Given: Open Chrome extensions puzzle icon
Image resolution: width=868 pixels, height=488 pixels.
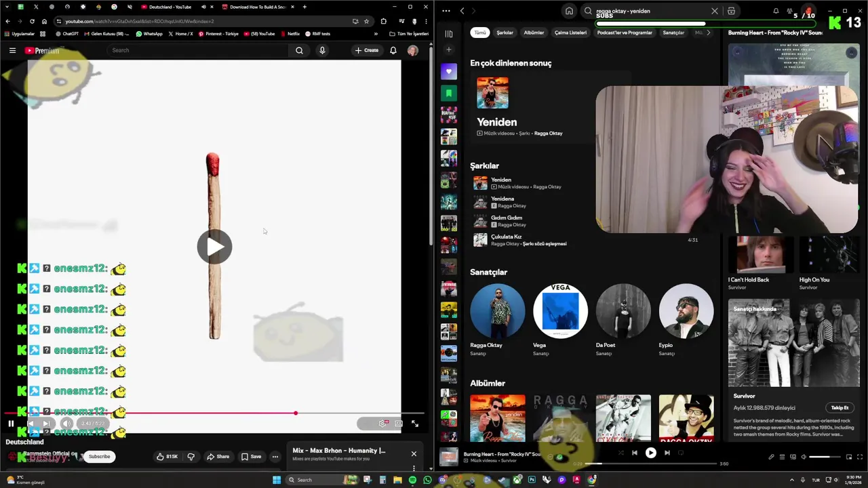Looking at the screenshot, I should pos(383,21).
